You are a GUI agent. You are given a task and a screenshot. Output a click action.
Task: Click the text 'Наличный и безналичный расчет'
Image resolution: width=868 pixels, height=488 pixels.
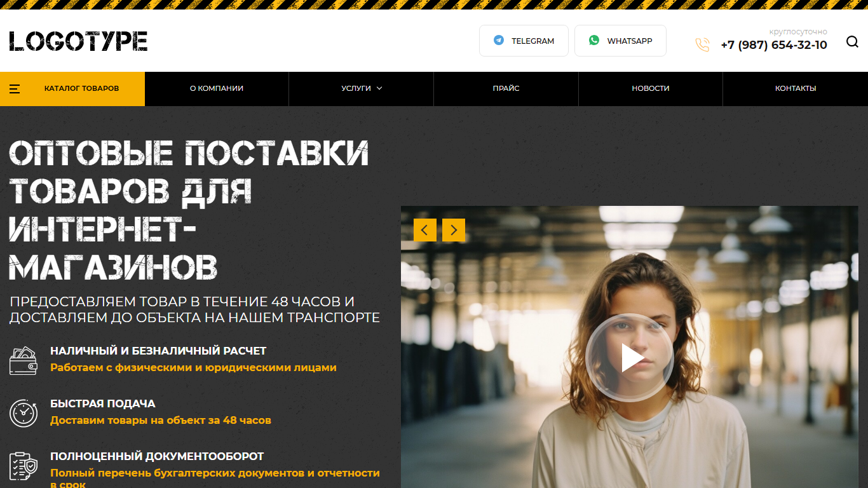158,351
